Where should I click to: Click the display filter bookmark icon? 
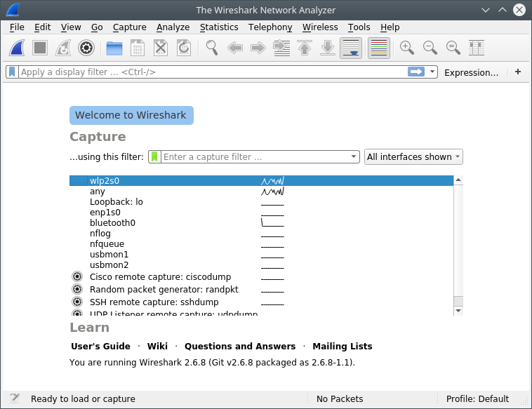point(12,72)
